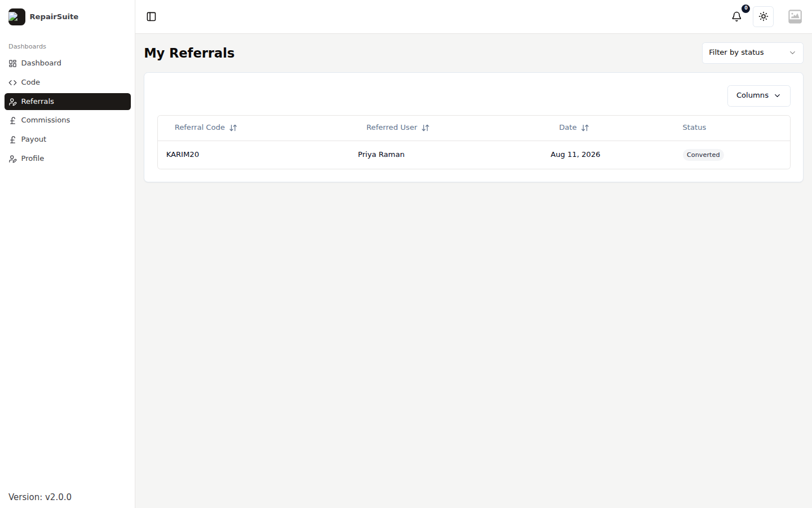This screenshot has width=812, height=508.
Task: Click the Aug 11, 2026 date cell
Action: click(575, 155)
